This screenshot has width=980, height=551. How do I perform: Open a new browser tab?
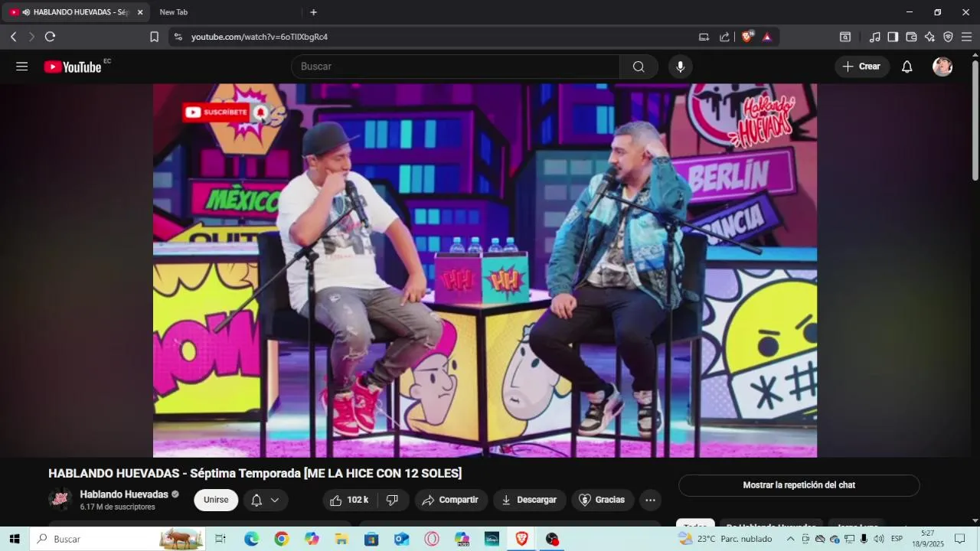point(313,12)
